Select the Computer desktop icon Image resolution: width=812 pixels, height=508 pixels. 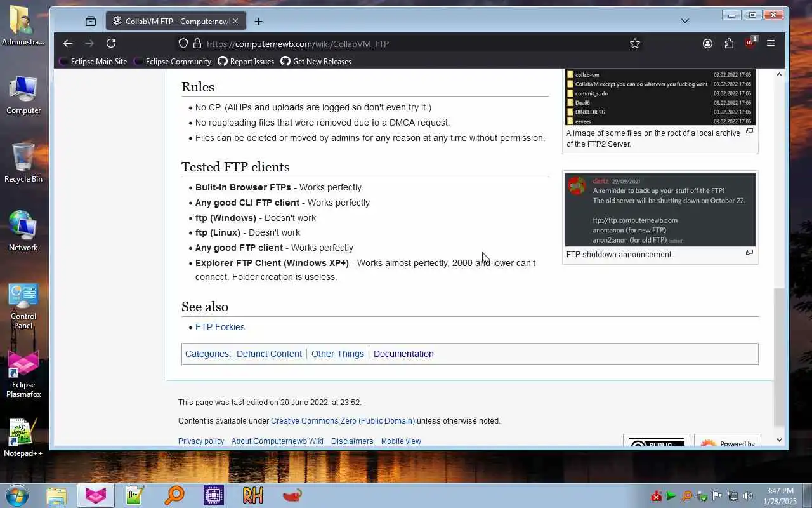coord(23,94)
